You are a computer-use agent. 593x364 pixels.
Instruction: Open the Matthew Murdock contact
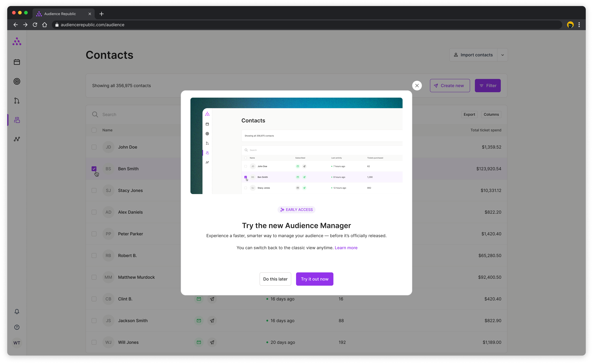pyautogui.click(x=136, y=277)
